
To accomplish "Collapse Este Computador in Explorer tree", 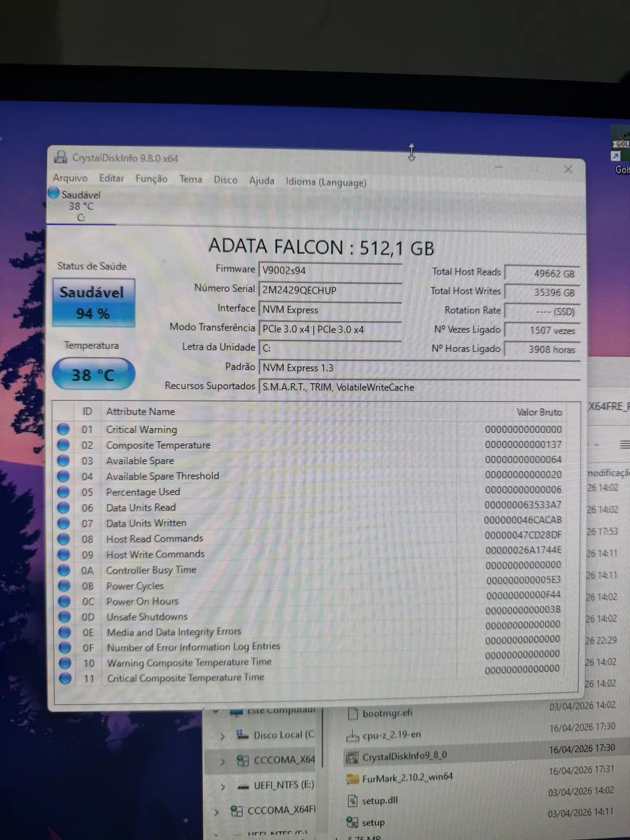I will (215, 711).
